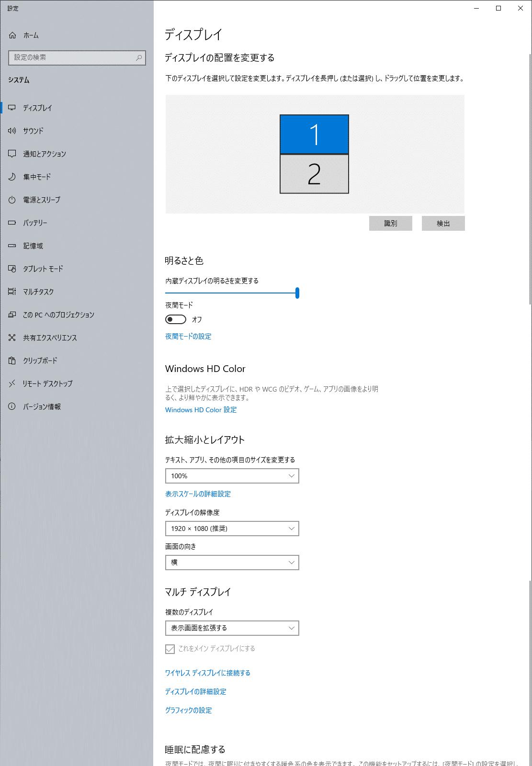Image resolution: width=532 pixels, height=766 pixels.
Task: Click the 設定の検索 search field
Action: pos(77,57)
